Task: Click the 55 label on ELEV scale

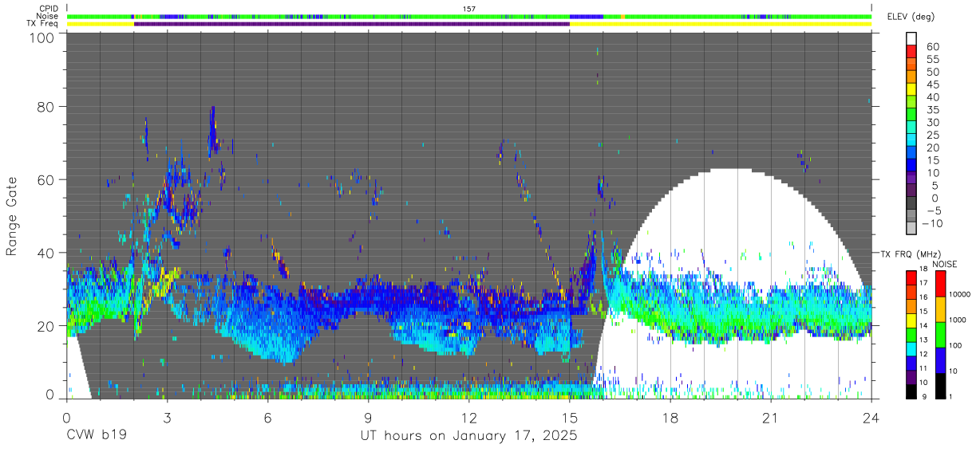Action: tap(933, 60)
